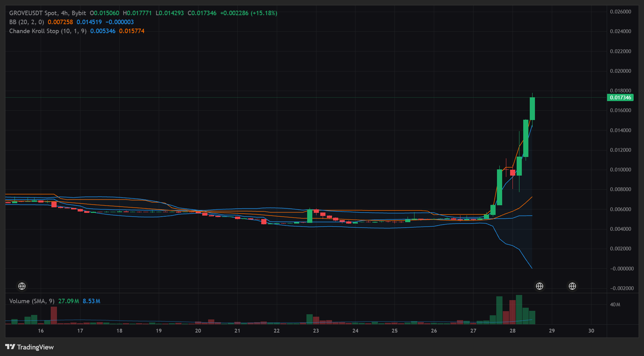This screenshot has height=356, width=644.
Task: Open the globe event icon between dates 28 and 29
Action: point(539,286)
